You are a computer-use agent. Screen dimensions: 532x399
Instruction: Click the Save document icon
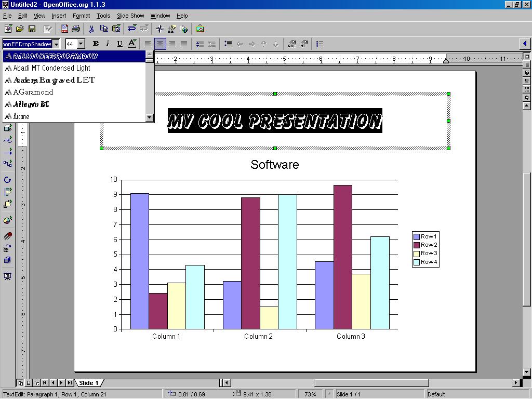point(32,29)
